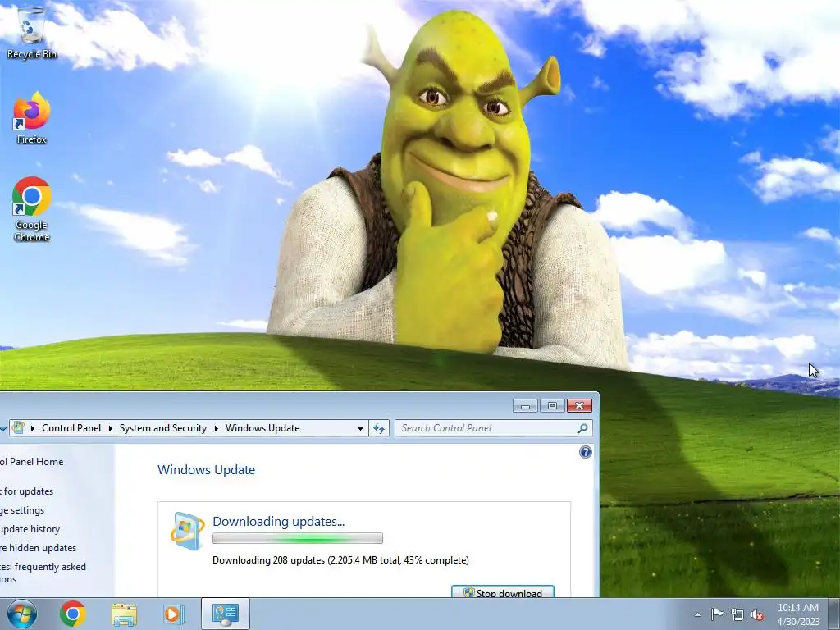Open the Windows Start menu orb
Image resolution: width=840 pixels, height=630 pixels.
22,614
